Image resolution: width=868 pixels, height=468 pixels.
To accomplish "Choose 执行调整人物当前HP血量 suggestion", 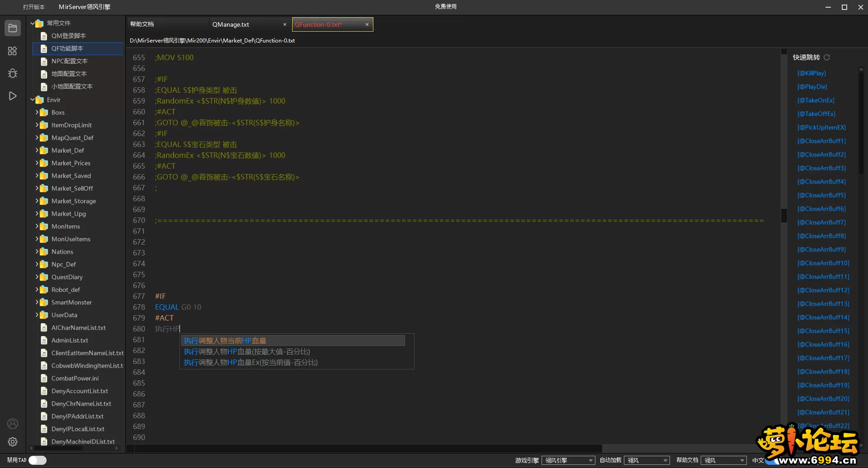I will pos(293,340).
